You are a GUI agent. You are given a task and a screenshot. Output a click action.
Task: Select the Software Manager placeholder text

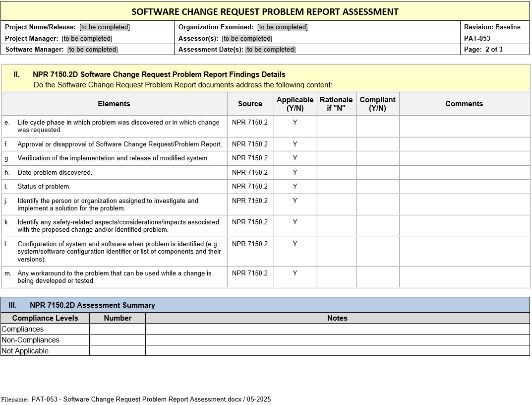pos(93,49)
